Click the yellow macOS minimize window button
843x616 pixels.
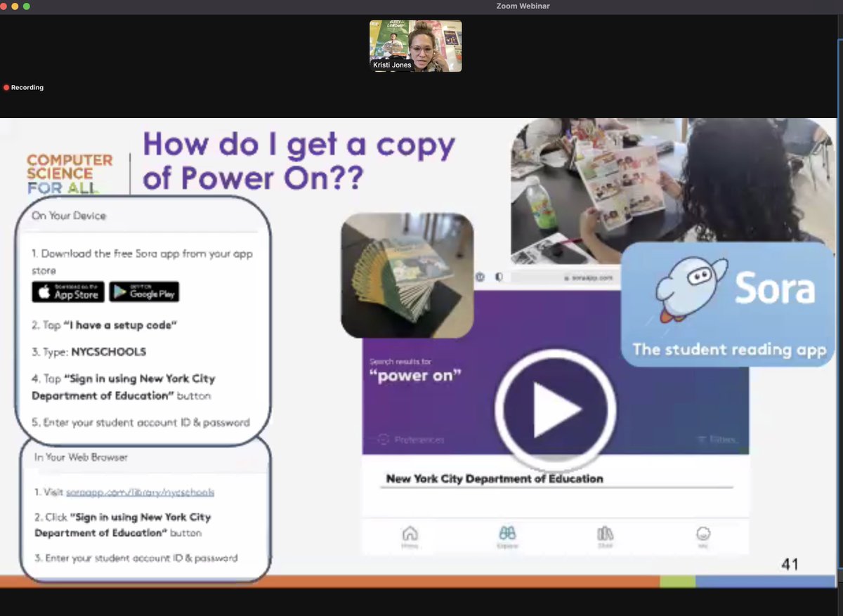point(14,6)
